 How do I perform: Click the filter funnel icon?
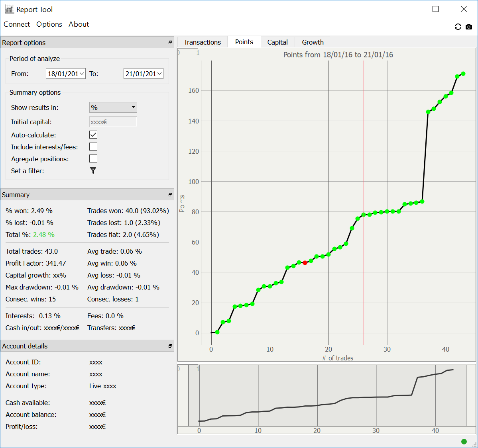click(x=93, y=170)
